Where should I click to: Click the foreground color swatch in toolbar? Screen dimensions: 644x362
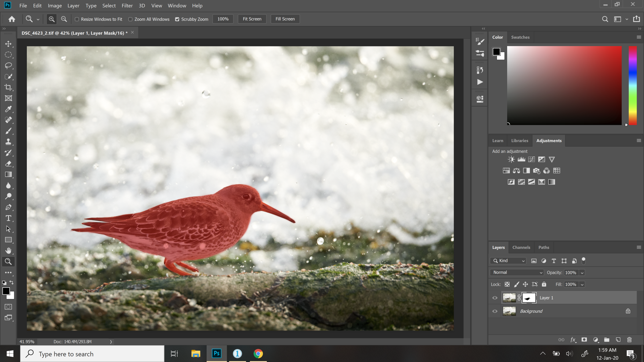tap(6, 291)
